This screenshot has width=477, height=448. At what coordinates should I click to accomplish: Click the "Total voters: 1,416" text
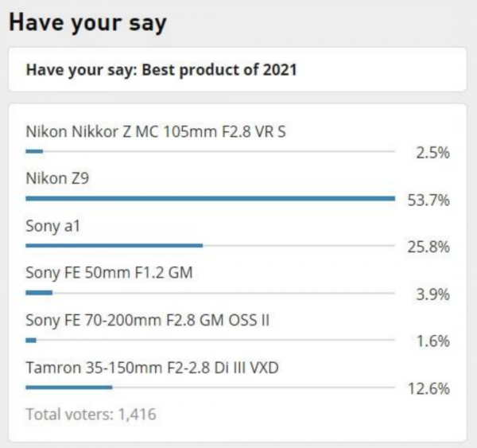(x=91, y=414)
